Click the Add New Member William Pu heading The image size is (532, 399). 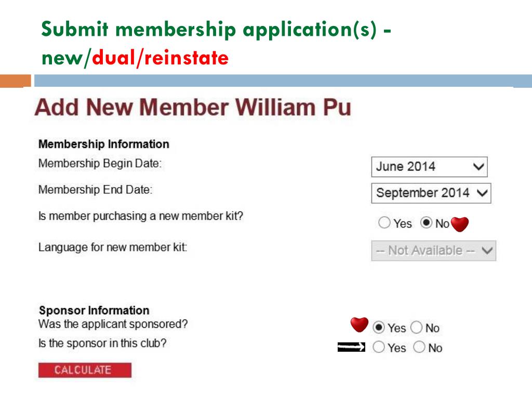[193, 108]
